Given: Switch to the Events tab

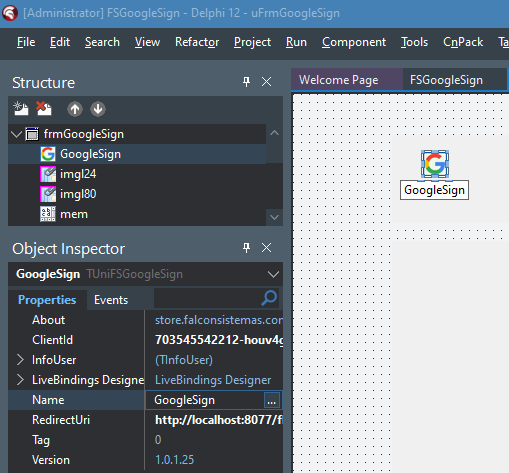Looking at the screenshot, I should [111, 300].
